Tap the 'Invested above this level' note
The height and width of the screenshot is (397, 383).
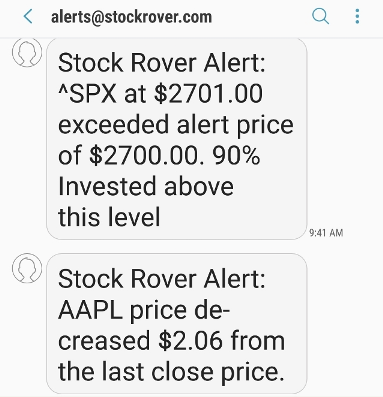146,202
